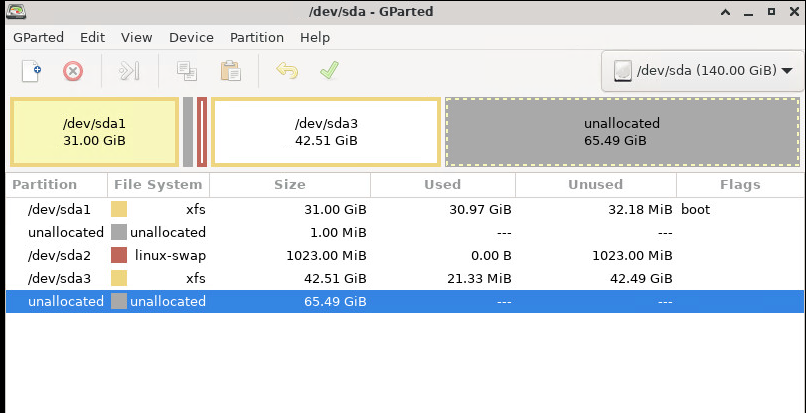Click the red linux-swap color swatch

click(x=119, y=255)
